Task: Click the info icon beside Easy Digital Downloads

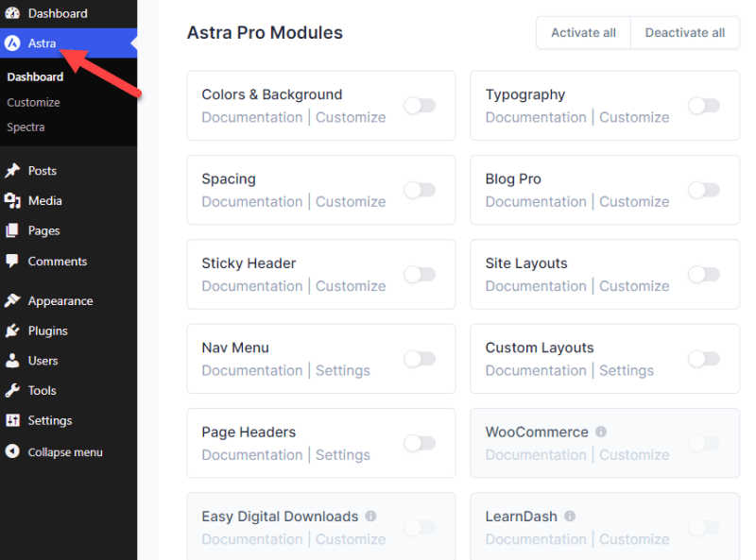Action: coord(370,516)
